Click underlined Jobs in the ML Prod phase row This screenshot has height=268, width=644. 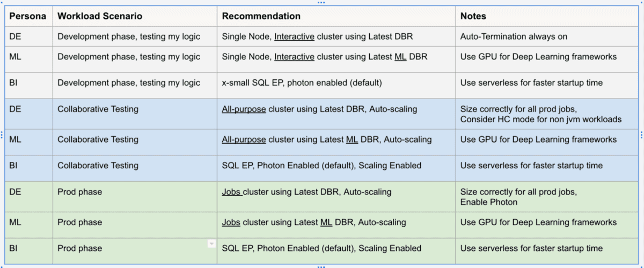[231, 222]
